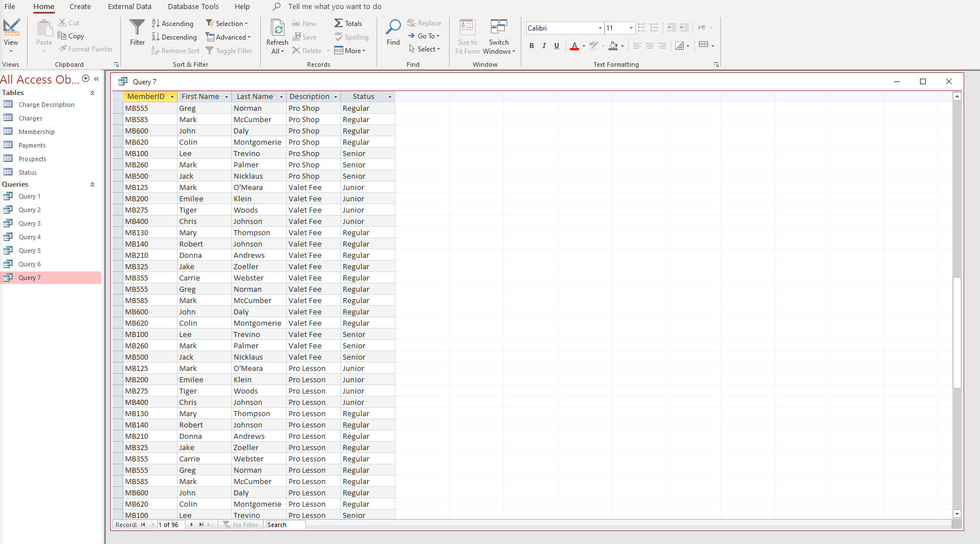The image size is (980, 544).
Task: Switch to the Database Tools tab
Action: click(193, 7)
